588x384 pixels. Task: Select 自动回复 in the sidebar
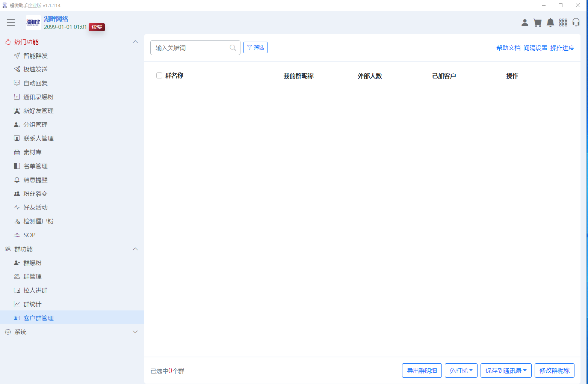click(36, 83)
